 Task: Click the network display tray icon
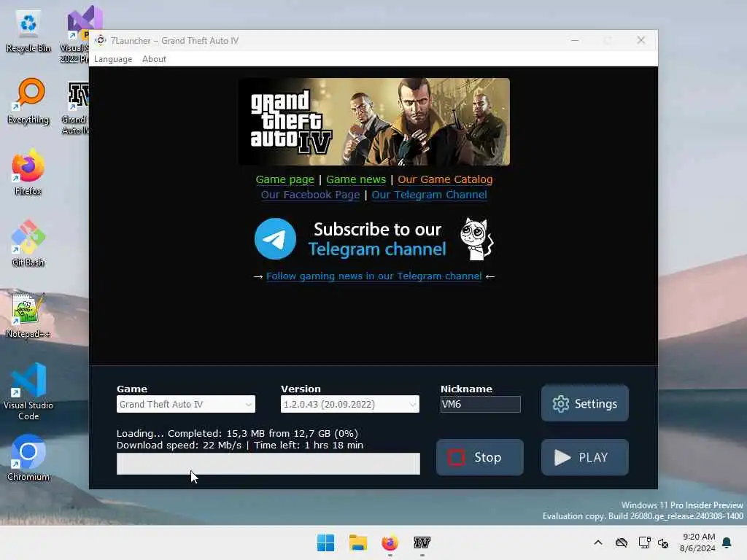point(645,542)
